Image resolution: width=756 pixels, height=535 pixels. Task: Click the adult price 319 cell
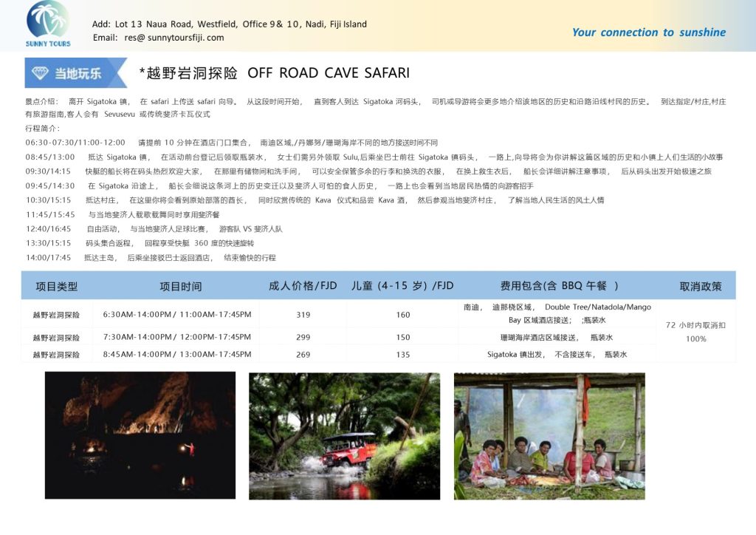(303, 315)
